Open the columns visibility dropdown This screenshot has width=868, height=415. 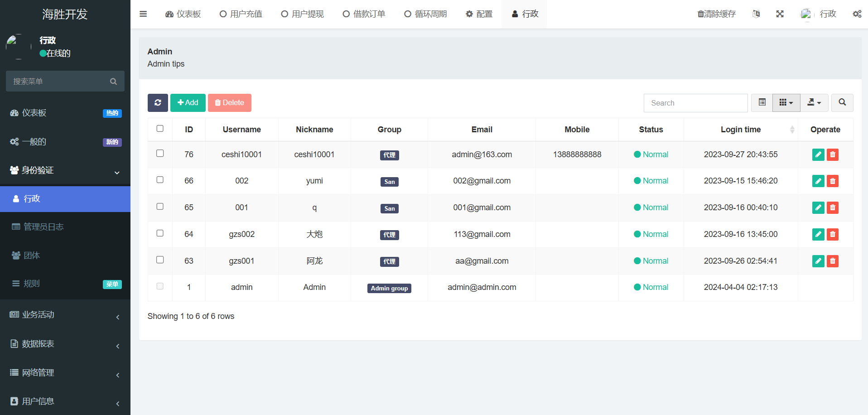[x=786, y=103]
